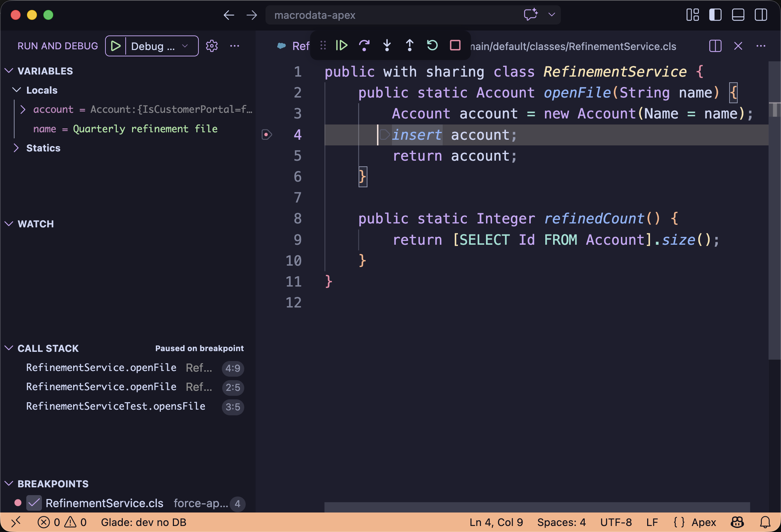Click breakpoint marker on line 4 gutter
The image size is (781, 532).
coord(267,135)
